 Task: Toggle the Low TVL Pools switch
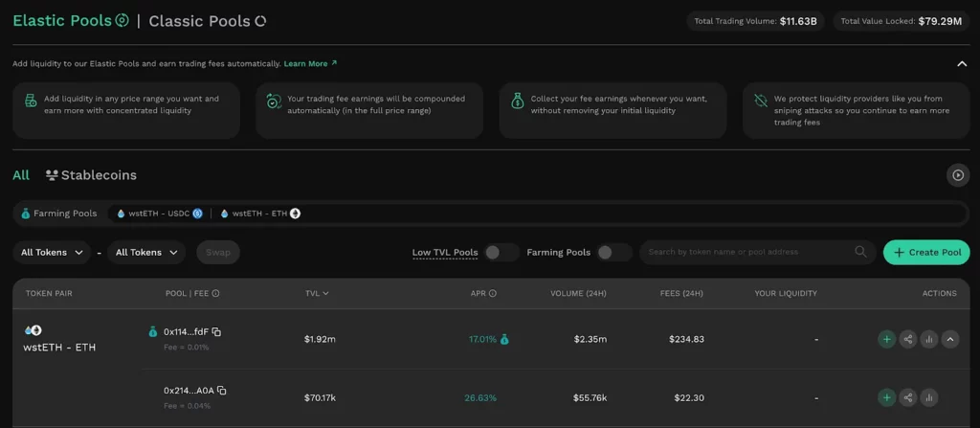tap(501, 252)
